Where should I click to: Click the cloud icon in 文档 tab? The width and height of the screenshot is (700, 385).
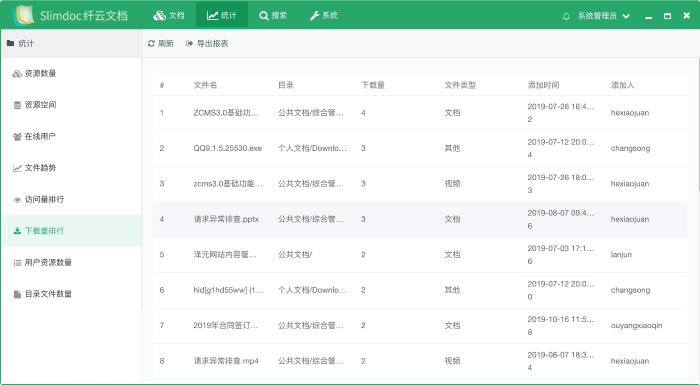(159, 16)
